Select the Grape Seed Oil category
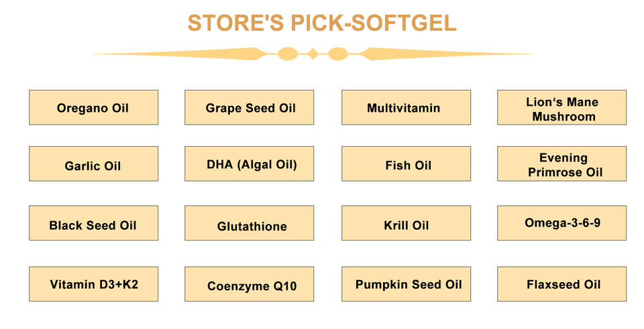The width and height of the screenshot is (644, 329). point(249,107)
